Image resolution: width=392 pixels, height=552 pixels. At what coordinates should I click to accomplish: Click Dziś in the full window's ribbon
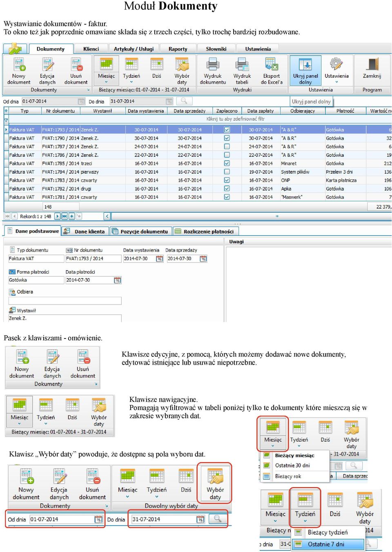(157, 68)
